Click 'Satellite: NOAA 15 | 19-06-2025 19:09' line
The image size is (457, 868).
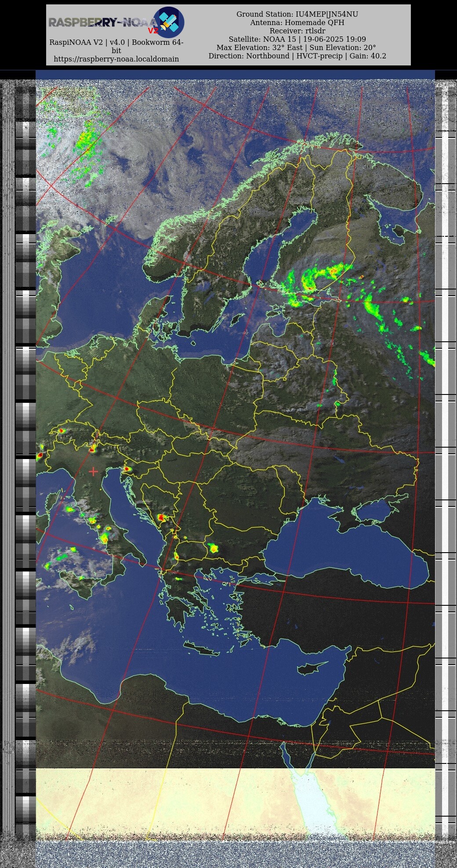[x=297, y=39]
